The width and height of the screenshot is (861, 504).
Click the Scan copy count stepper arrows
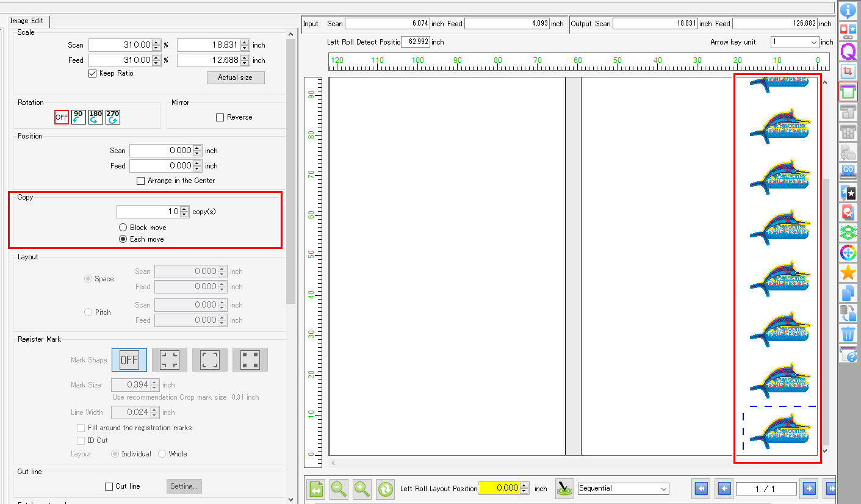(x=184, y=211)
